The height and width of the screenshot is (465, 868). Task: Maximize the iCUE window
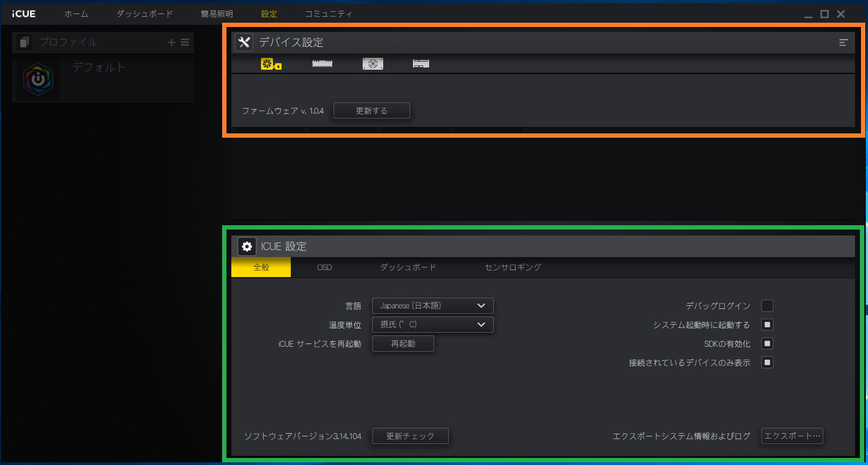click(x=824, y=14)
